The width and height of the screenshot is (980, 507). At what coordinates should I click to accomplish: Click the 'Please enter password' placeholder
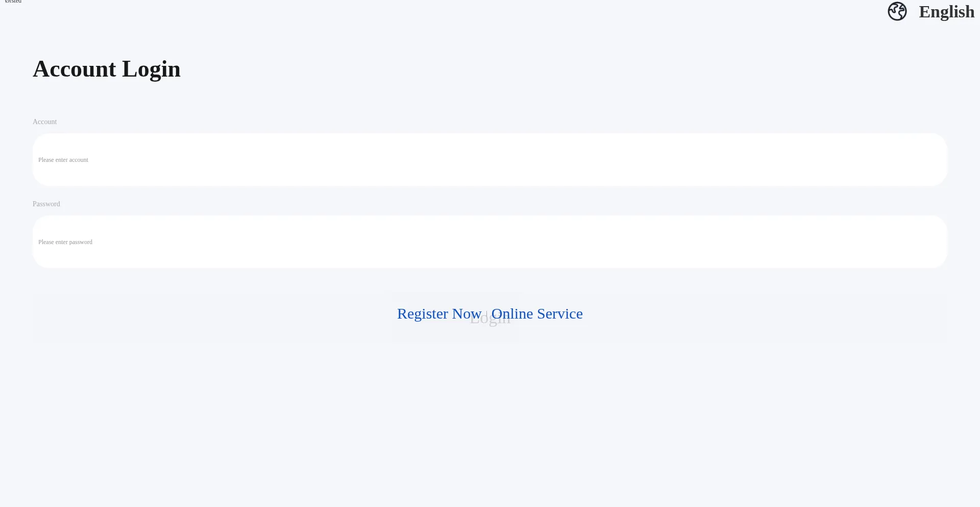65,242
